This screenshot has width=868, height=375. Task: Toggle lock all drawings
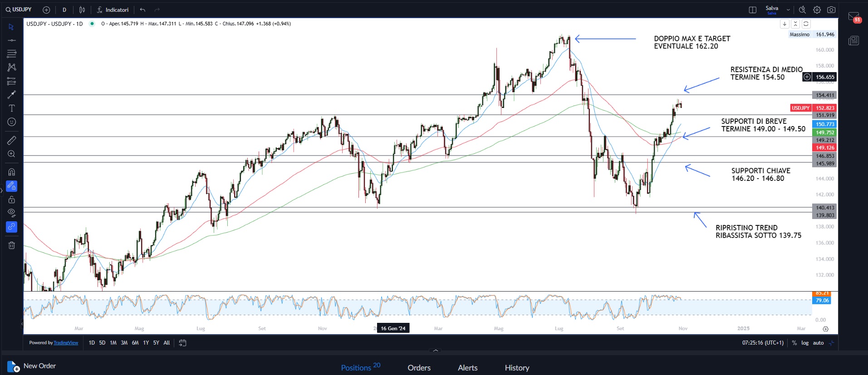[x=12, y=200]
